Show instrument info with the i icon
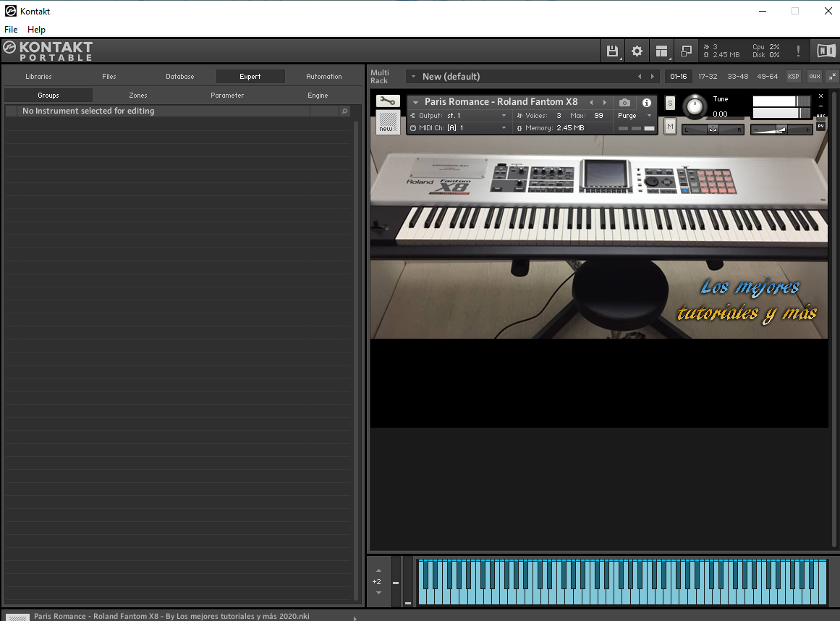The width and height of the screenshot is (840, 621). 647,102
